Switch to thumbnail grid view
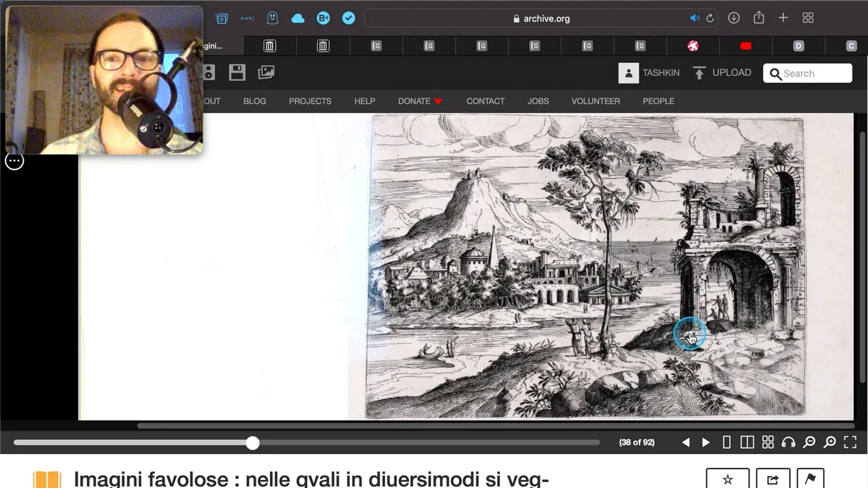This screenshot has width=868, height=488. pos(768,443)
